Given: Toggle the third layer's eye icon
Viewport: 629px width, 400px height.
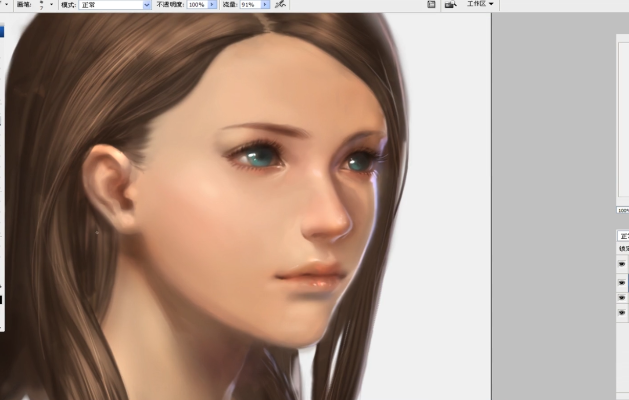Looking at the screenshot, I should point(622,298).
